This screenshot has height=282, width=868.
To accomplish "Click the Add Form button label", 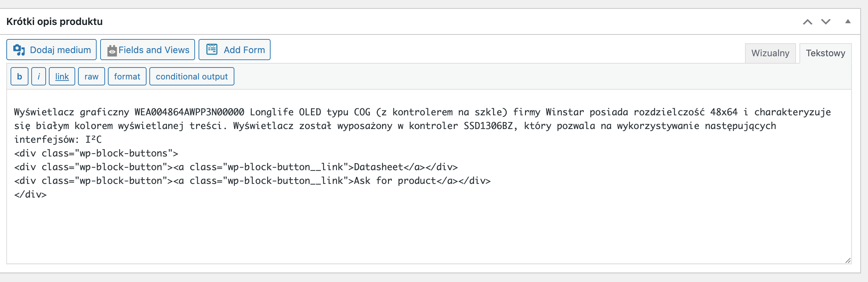I will coord(244,50).
